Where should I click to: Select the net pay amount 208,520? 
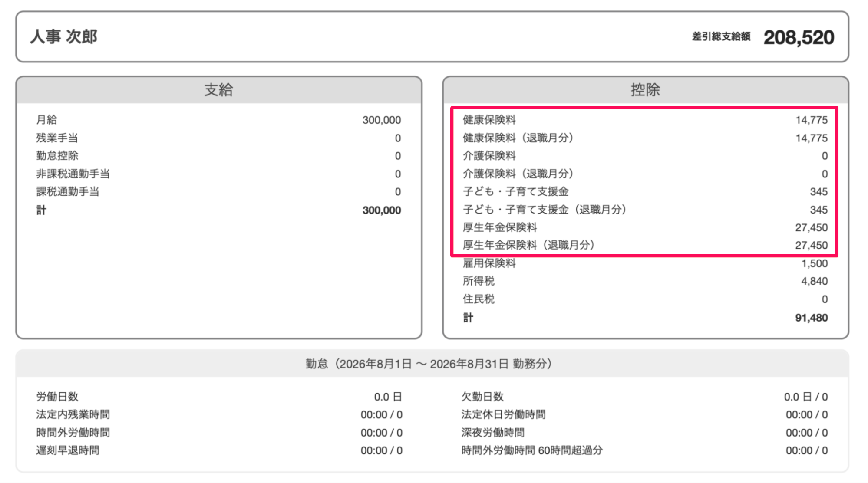pyautogui.click(x=799, y=37)
